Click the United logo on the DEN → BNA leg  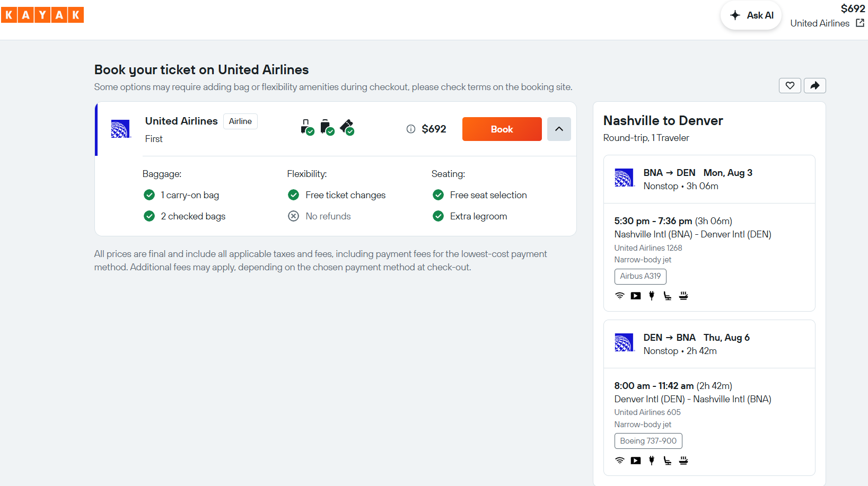[x=624, y=343]
